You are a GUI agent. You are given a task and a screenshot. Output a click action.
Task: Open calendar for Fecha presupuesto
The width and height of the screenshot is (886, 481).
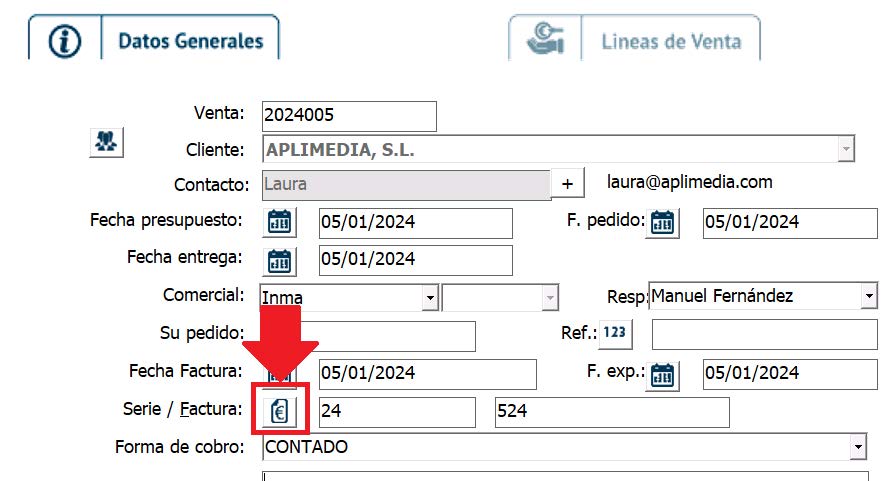280,222
